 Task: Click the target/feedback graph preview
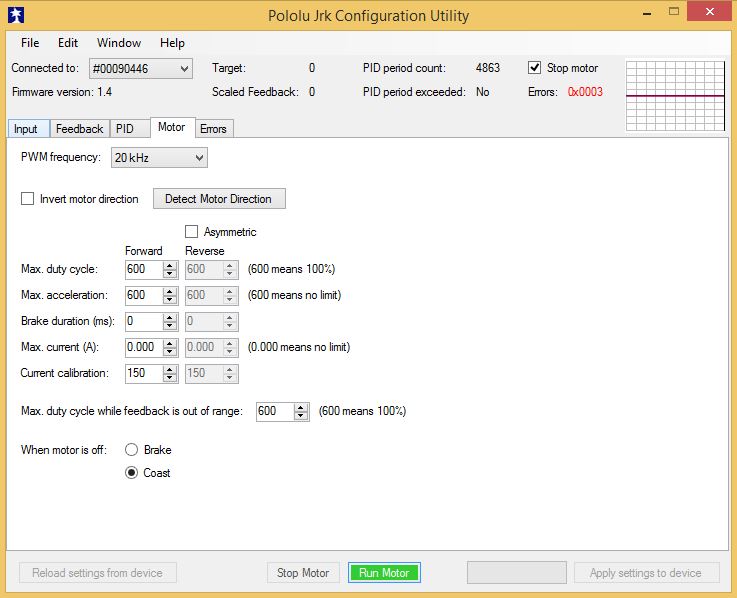[674, 95]
